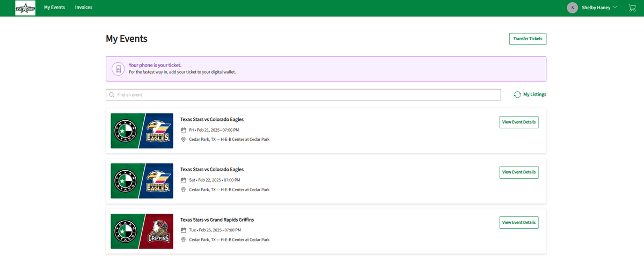Screen dimensions: 644x276
Task: Click the Transfer Tickets button
Action: (x=528, y=39)
